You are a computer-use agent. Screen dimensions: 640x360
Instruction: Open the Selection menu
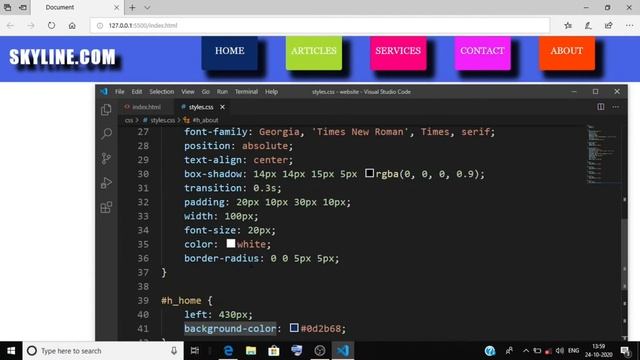click(x=162, y=92)
